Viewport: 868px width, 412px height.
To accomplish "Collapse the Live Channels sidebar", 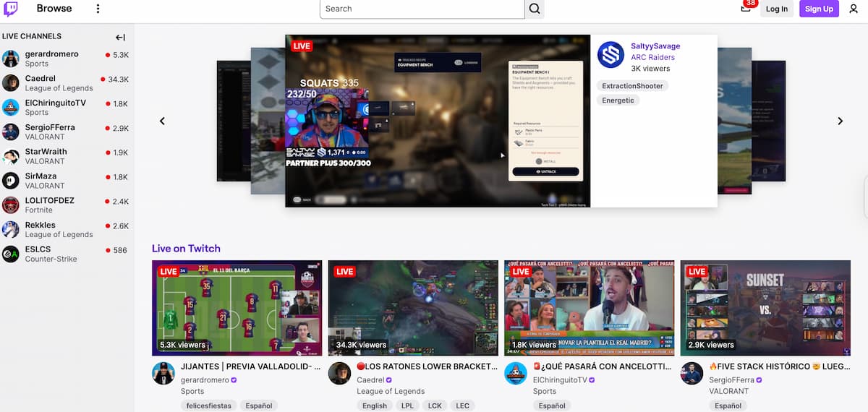I will click(121, 38).
